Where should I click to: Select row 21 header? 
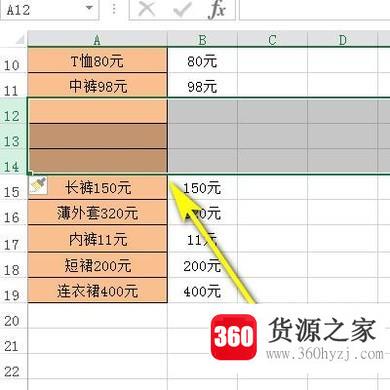13,341
